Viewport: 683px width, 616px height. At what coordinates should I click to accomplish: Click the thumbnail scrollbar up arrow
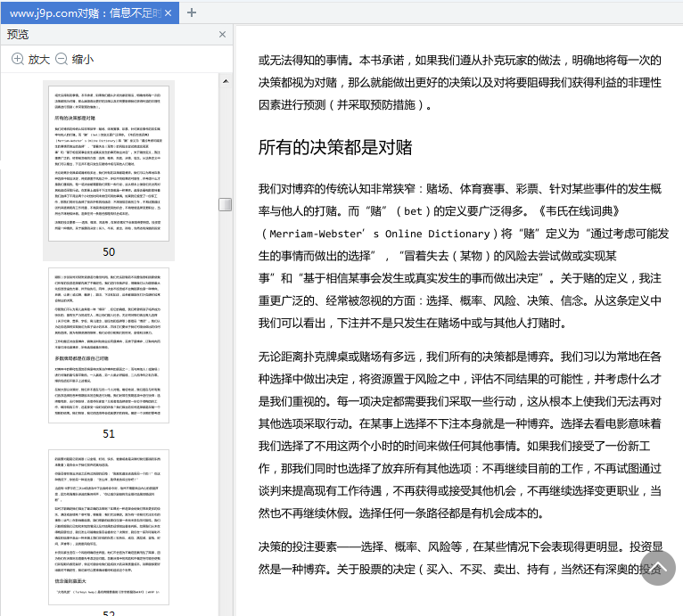point(226,81)
